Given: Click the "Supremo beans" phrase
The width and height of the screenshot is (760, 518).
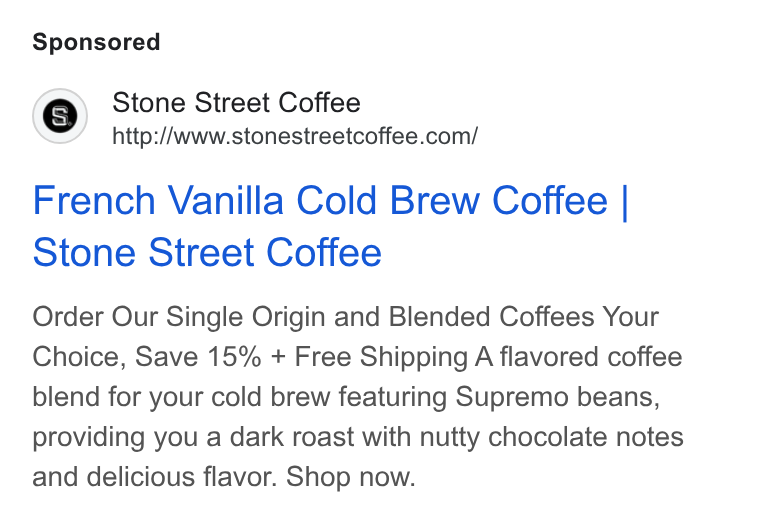Looking at the screenshot, I should tap(557, 397).
